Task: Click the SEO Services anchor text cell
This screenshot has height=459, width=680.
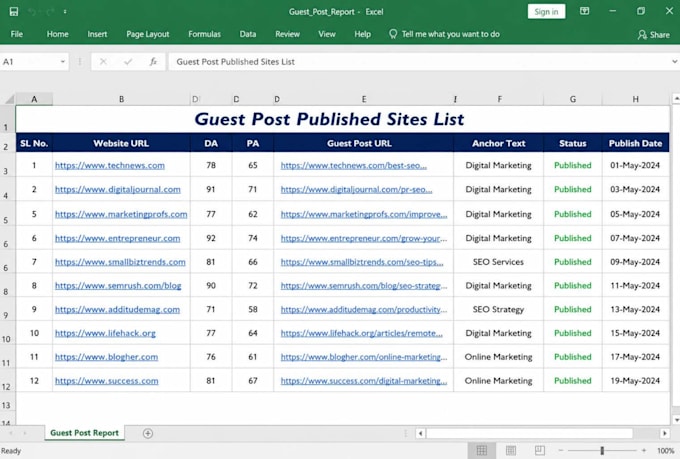Action: [x=498, y=262]
